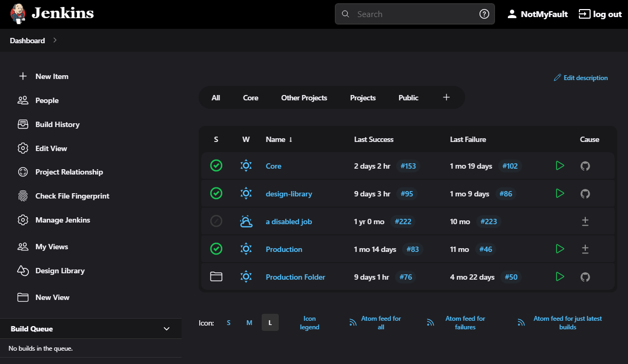628x364 pixels.
Task: Switch to the Other Projects tab
Action: (304, 98)
